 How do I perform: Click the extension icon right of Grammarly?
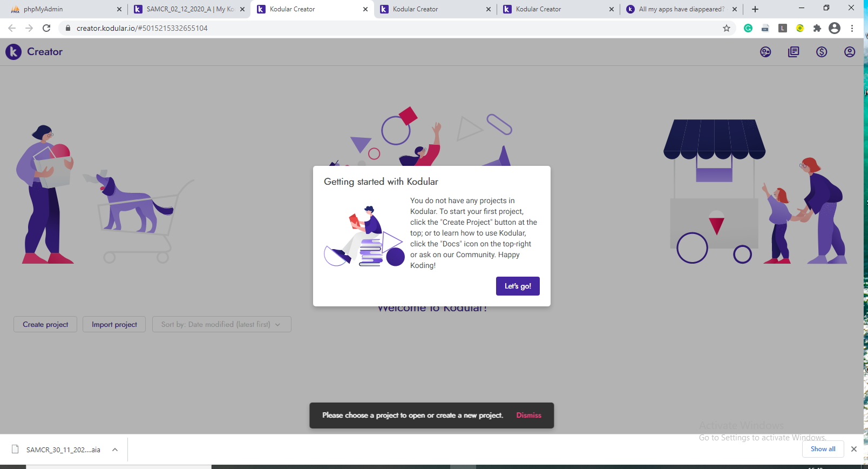765,28
